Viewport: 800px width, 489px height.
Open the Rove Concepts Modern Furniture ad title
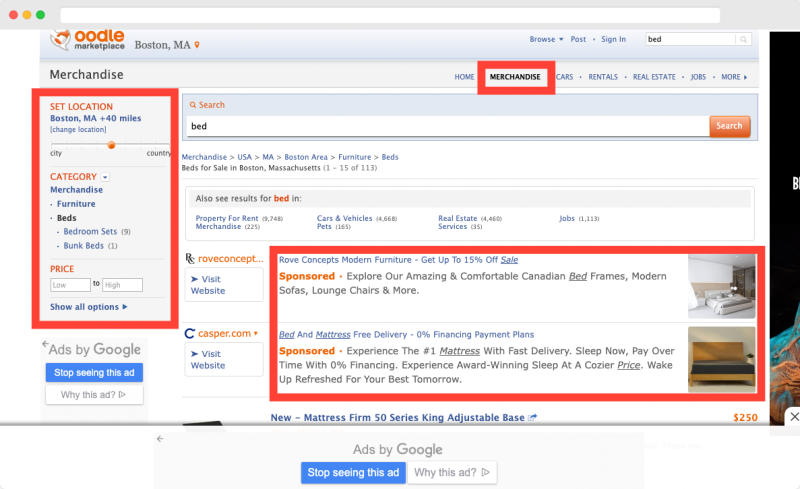coord(398,260)
